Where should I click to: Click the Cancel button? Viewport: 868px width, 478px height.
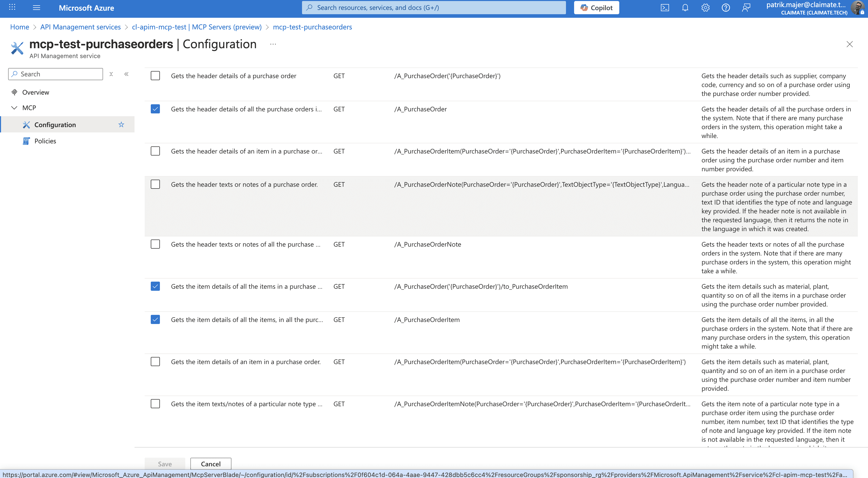(x=211, y=464)
